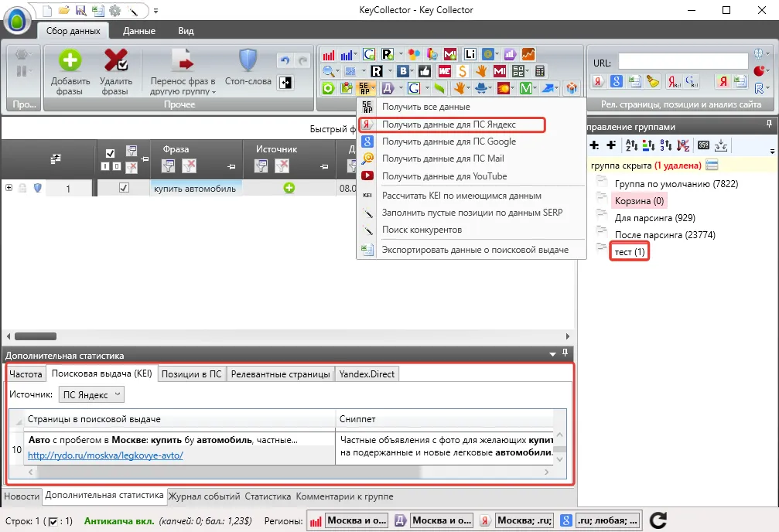Click the filter icon under Фраза column

169,166
